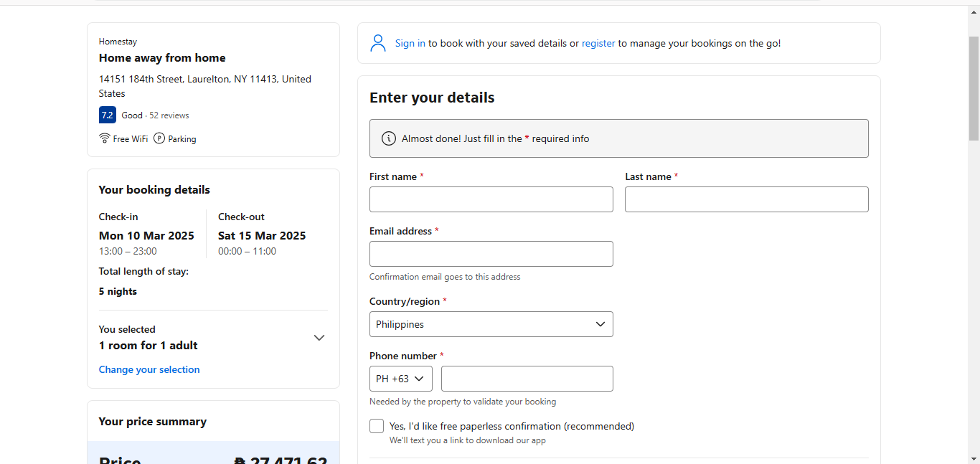
Task: Focus the Last name field
Action: pos(746,199)
